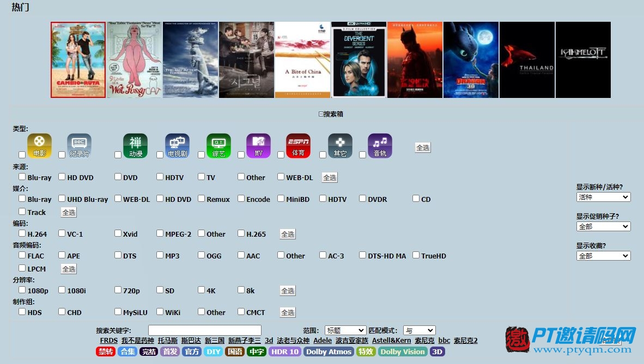
Task: Click the Dolby Vision tag badge
Action: [403, 351]
